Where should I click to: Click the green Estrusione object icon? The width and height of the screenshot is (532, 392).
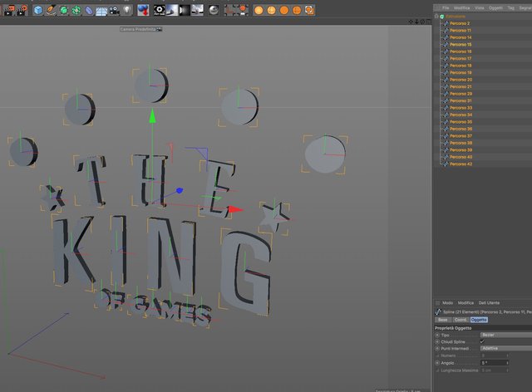pyautogui.click(x=442, y=17)
